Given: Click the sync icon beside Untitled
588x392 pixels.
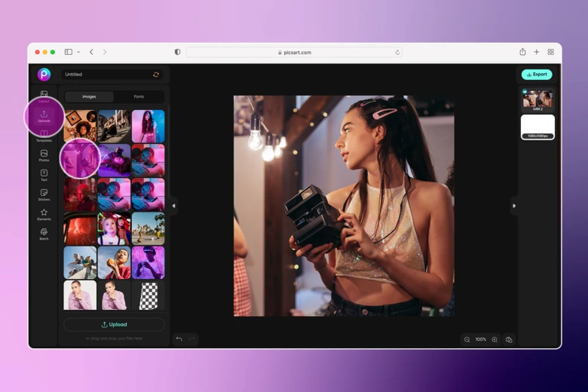Looking at the screenshot, I should coord(156,75).
